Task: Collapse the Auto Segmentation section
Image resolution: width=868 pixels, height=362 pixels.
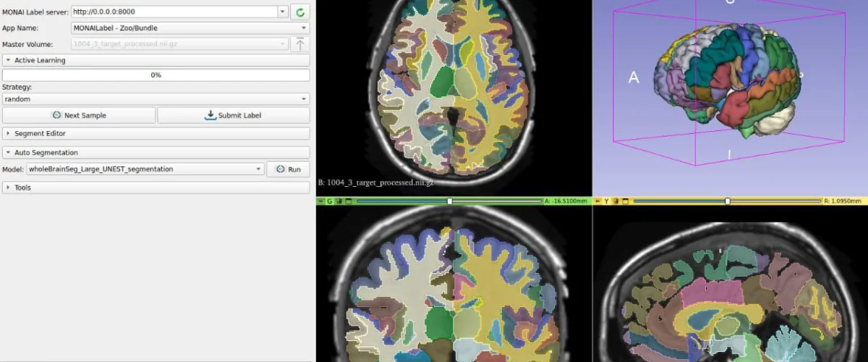Action: pos(156,153)
